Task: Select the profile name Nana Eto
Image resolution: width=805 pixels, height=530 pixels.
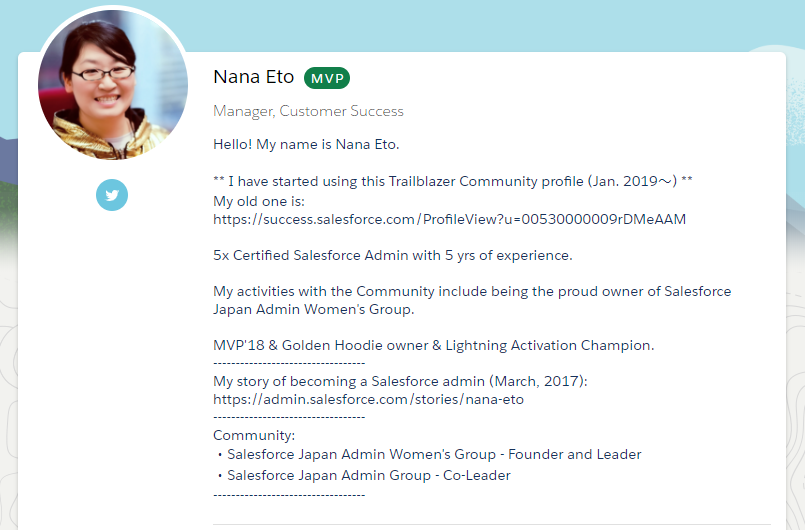Action: click(254, 78)
